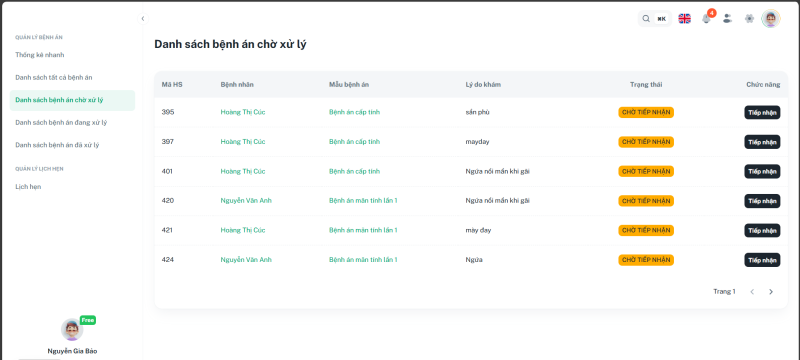Select Danh sách bệnh án chờ xử lý menu
Image resolution: width=800 pixels, height=360 pixels.
pyautogui.click(x=72, y=100)
